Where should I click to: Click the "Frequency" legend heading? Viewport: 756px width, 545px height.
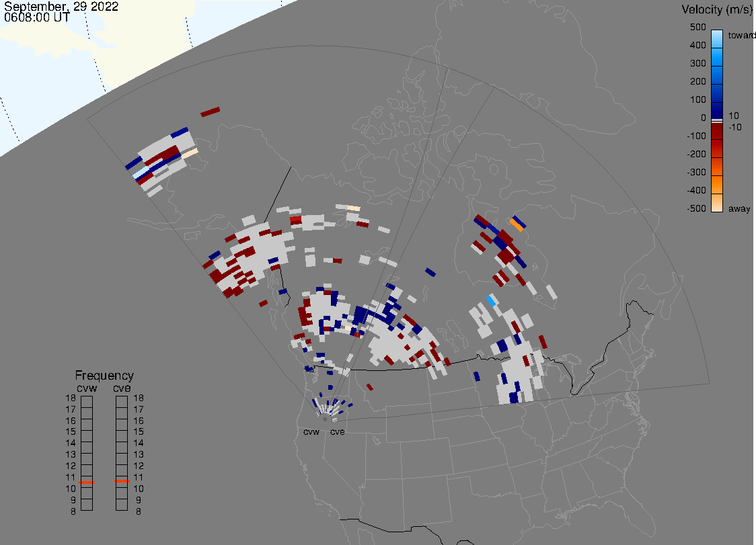tap(104, 376)
